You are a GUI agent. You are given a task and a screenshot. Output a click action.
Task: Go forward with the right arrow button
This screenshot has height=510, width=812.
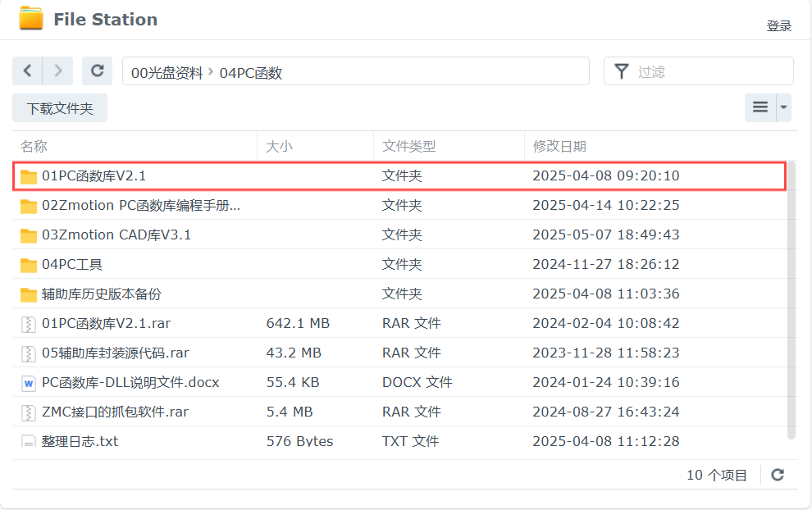[x=58, y=71]
